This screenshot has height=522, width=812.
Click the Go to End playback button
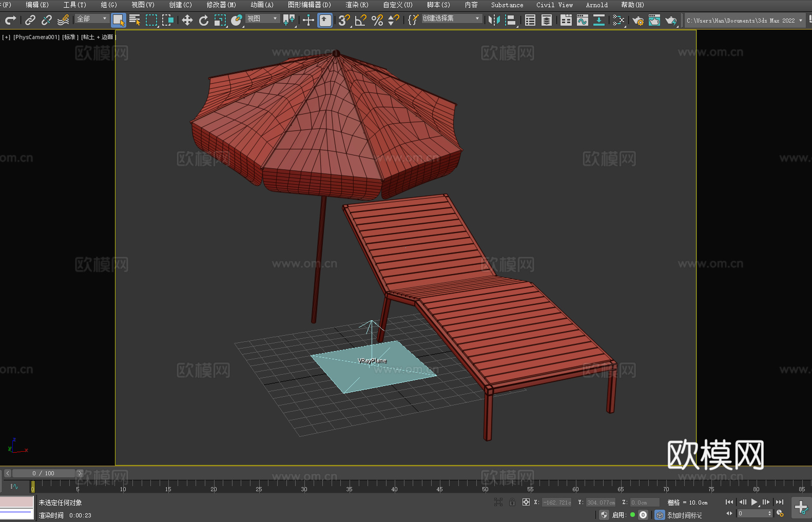point(780,502)
